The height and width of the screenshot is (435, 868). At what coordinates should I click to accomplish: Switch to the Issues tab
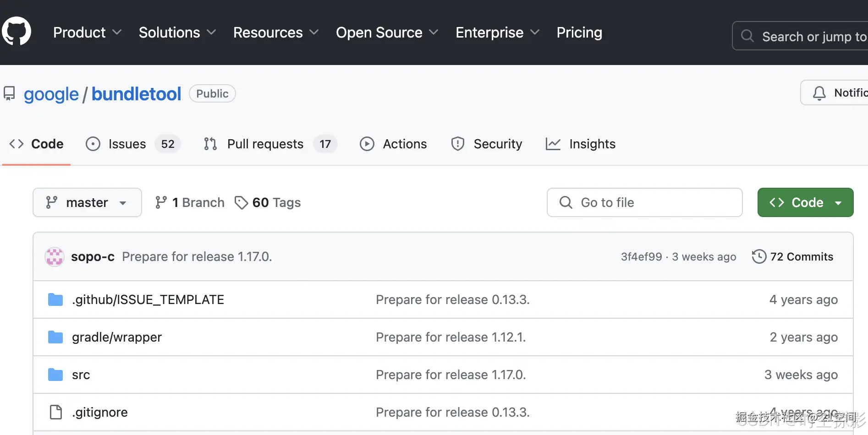[x=127, y=144]
